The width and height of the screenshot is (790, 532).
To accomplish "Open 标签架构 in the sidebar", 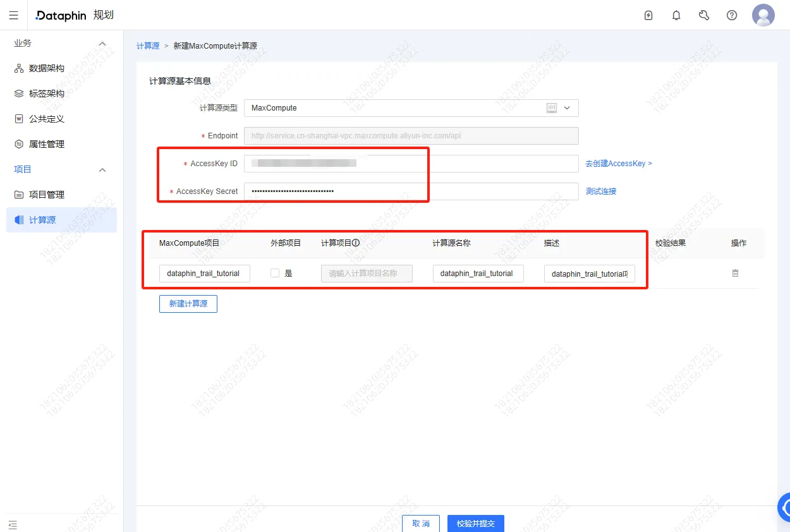I will click(x=61, y=94).
